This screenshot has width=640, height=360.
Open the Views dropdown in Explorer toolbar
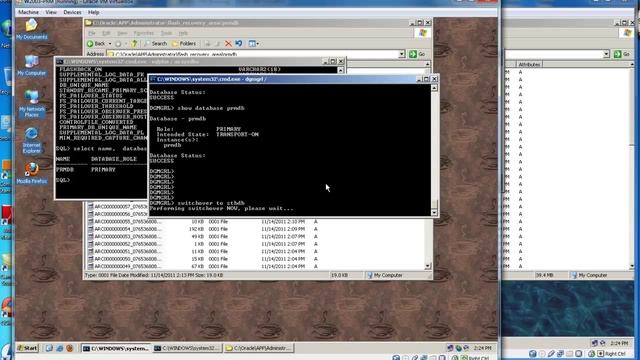(x=253, y=44)
